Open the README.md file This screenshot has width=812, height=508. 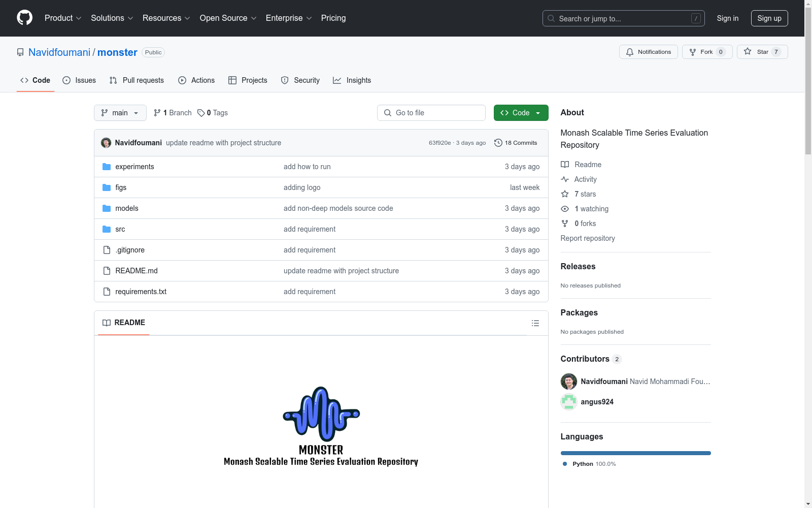tap(137, 271)
